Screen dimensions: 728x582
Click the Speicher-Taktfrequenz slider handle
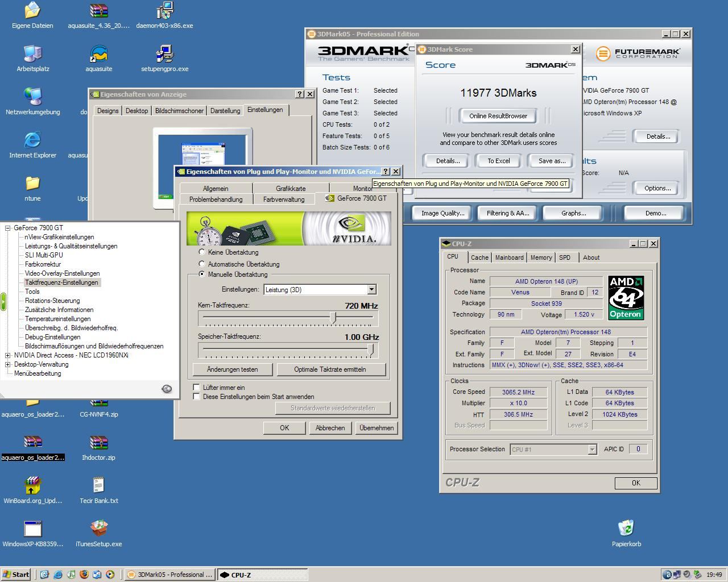click(371, 350)
